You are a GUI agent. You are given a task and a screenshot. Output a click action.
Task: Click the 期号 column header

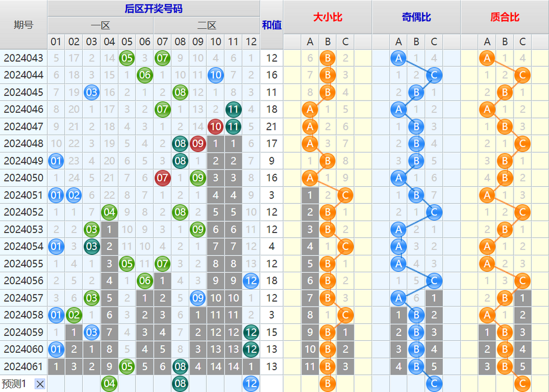tap(23, 25)
